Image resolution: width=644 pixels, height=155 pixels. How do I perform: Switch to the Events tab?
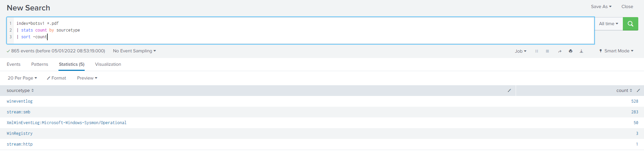point(13,64)
